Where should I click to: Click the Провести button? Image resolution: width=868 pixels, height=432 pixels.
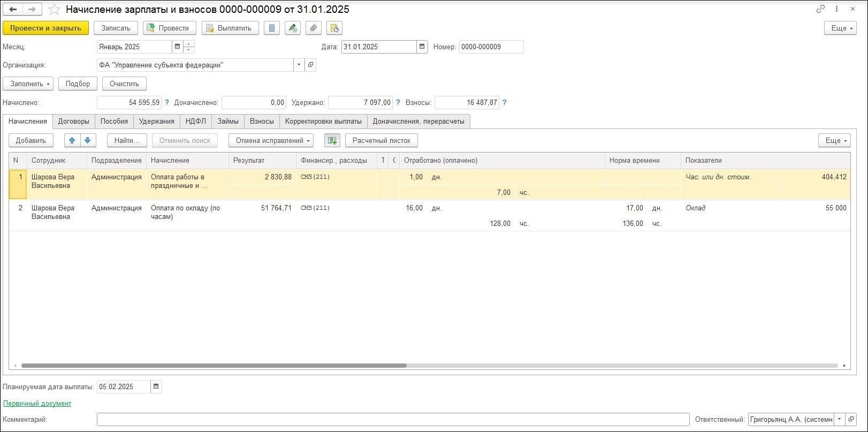coord(169,28)
